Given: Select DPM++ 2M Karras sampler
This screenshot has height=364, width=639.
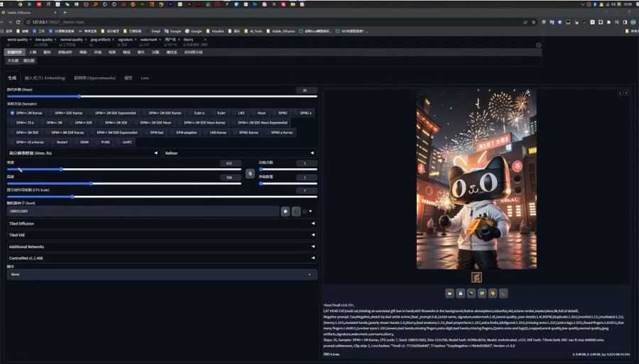Looking at the screenshot, I should click(x=26, y=113).
